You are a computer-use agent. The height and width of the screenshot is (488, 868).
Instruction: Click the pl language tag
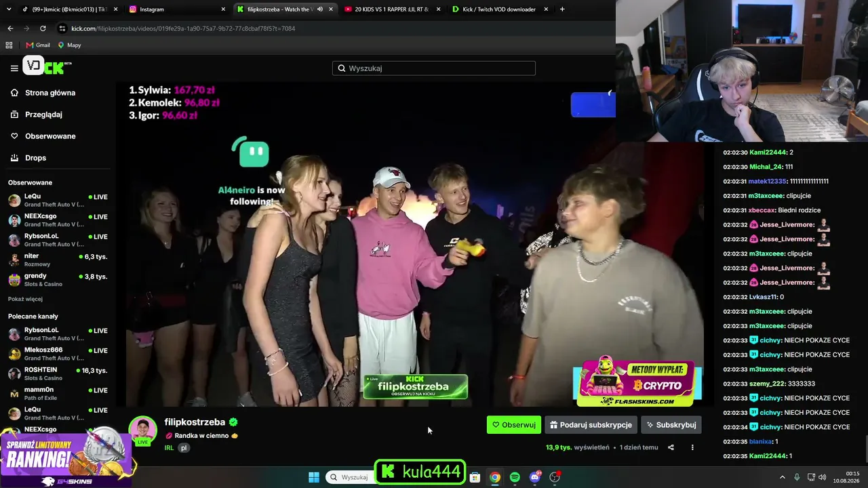(184, 448)
